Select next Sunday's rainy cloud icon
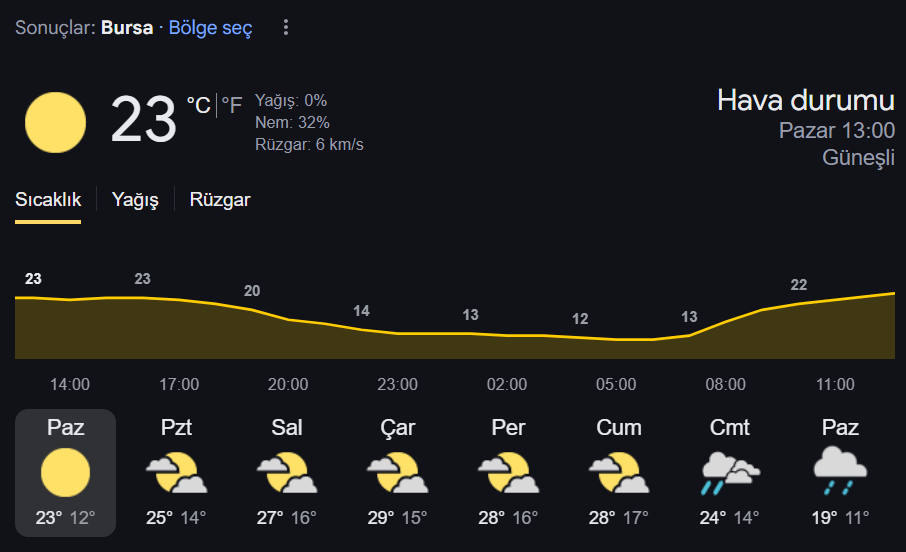 tap(840, 471)
